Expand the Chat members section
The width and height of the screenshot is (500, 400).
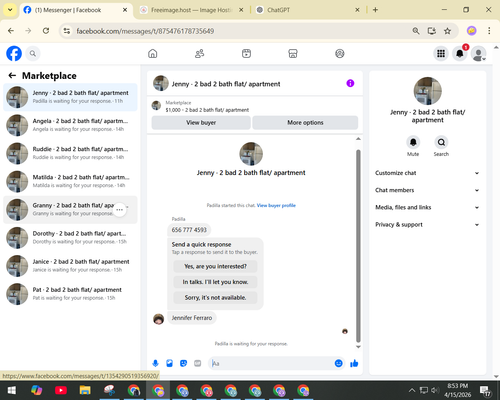point(427,190)
